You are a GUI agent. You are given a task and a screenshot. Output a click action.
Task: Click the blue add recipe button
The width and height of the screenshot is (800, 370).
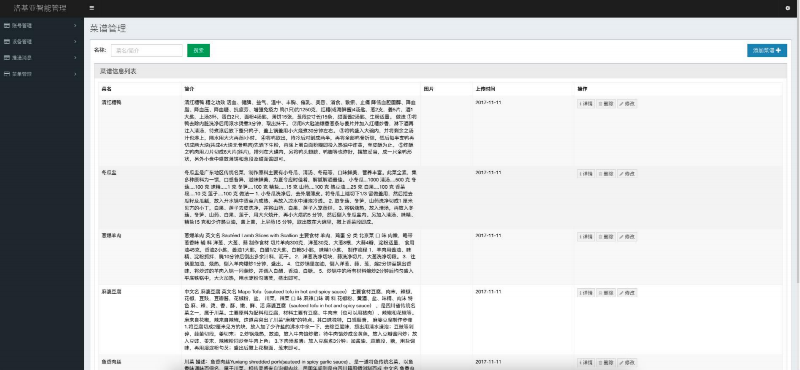767,51
